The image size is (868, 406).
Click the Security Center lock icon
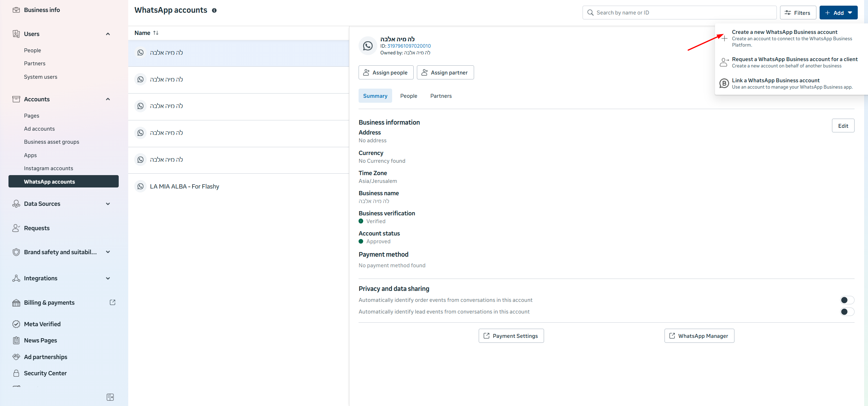(16, 373)
